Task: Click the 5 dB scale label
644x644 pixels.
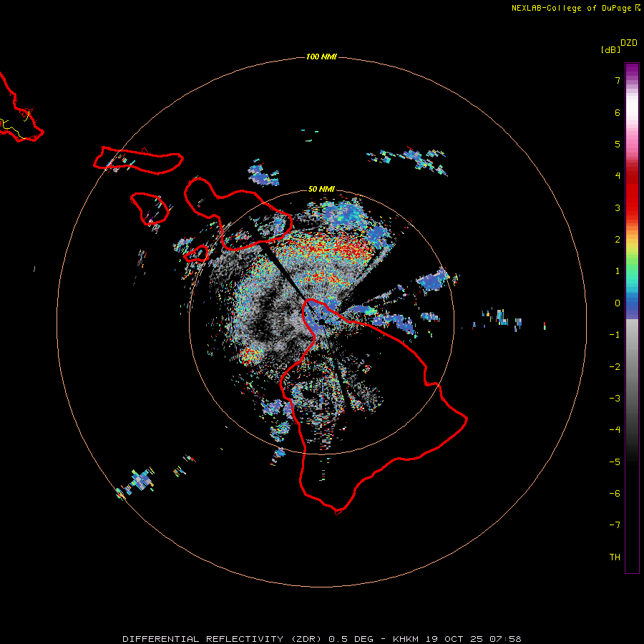Action: coord(618,144)
